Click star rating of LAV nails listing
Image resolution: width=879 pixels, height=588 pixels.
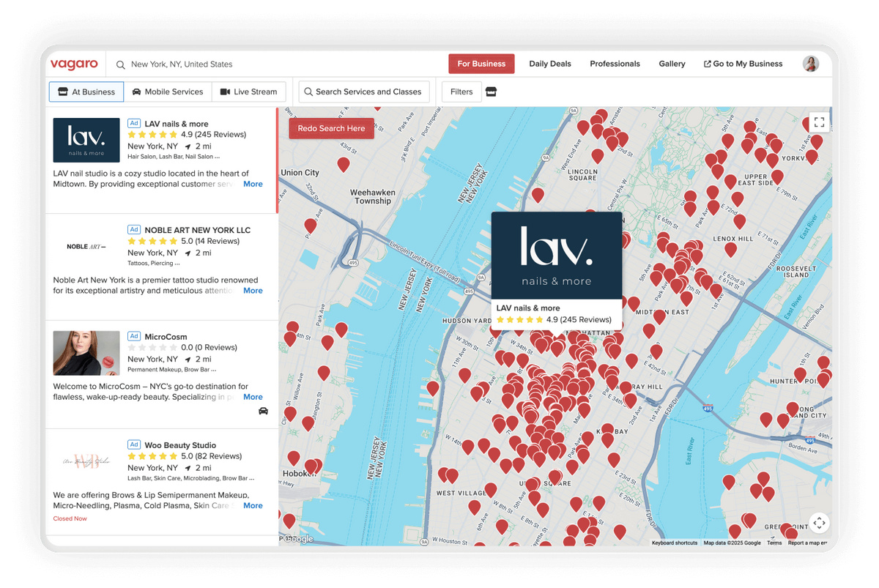tap(152, 135)
